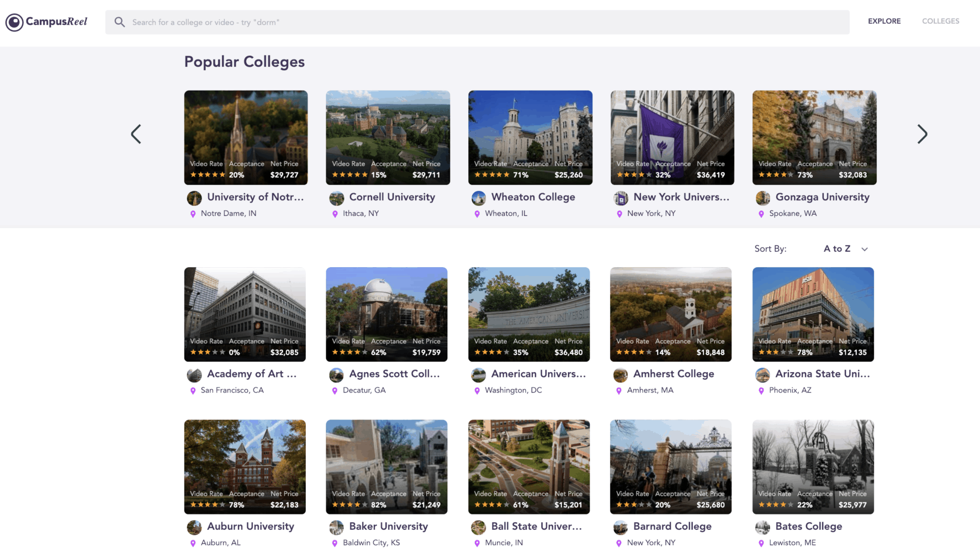Open Baker University thumbnail image

pos(386,467)
